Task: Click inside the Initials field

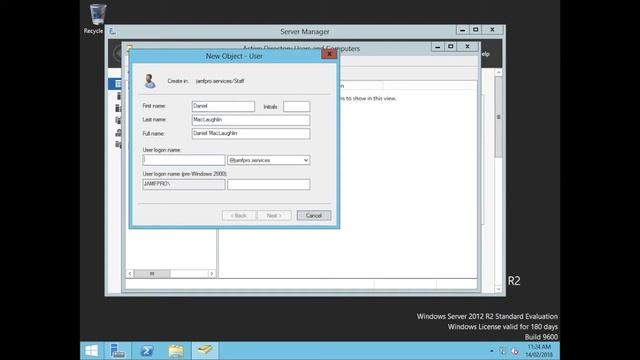Action: (296, 107)
